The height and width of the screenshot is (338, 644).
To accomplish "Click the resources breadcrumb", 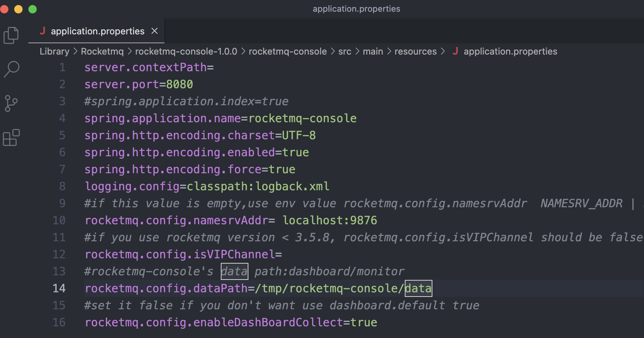I will pos(415,51).
